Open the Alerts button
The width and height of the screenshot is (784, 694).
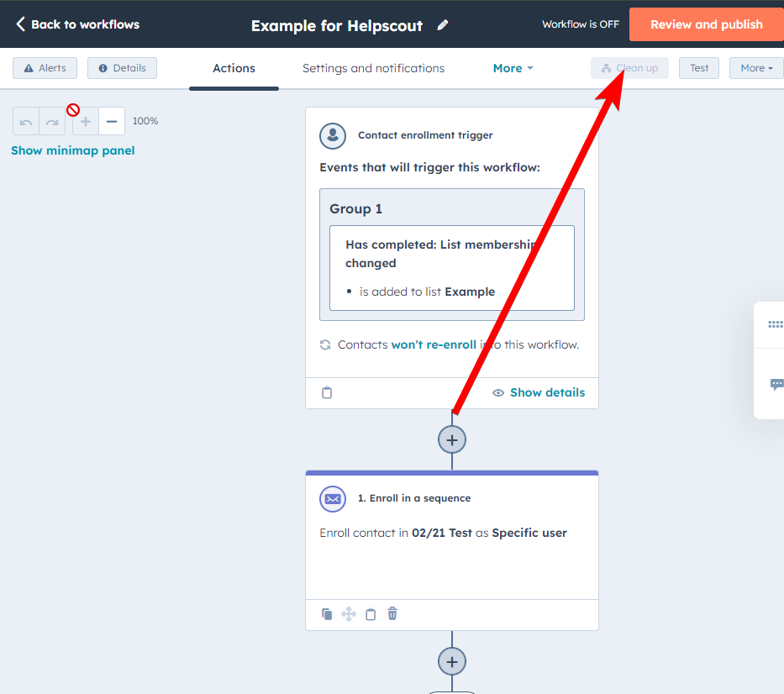point(45,68)
